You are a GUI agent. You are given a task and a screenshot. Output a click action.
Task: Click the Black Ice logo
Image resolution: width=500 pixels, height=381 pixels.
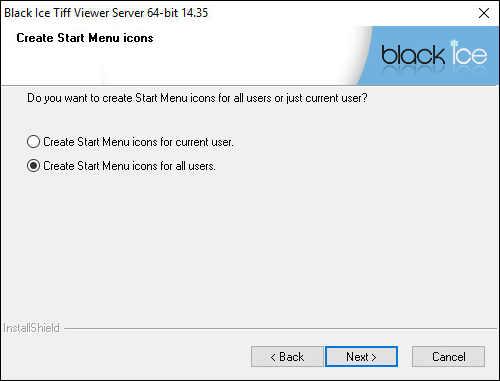[434, 55]
